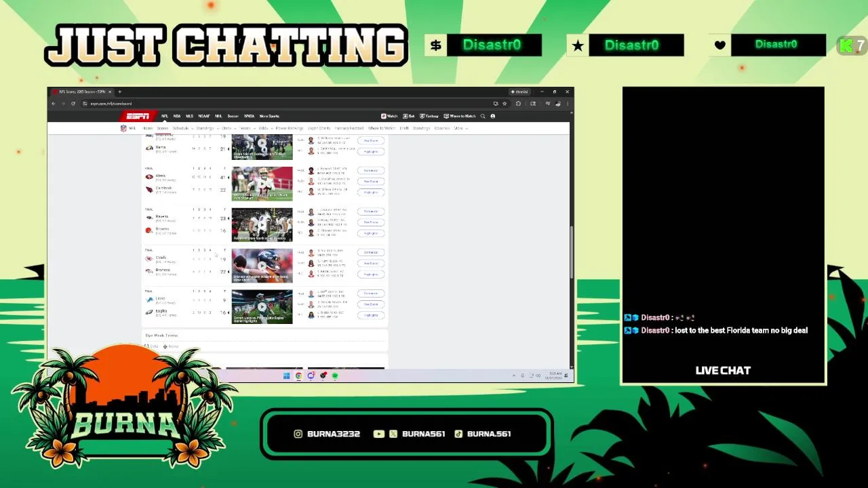Go back using the browser back arrow

pyautogui.click(x=54, y=104)
